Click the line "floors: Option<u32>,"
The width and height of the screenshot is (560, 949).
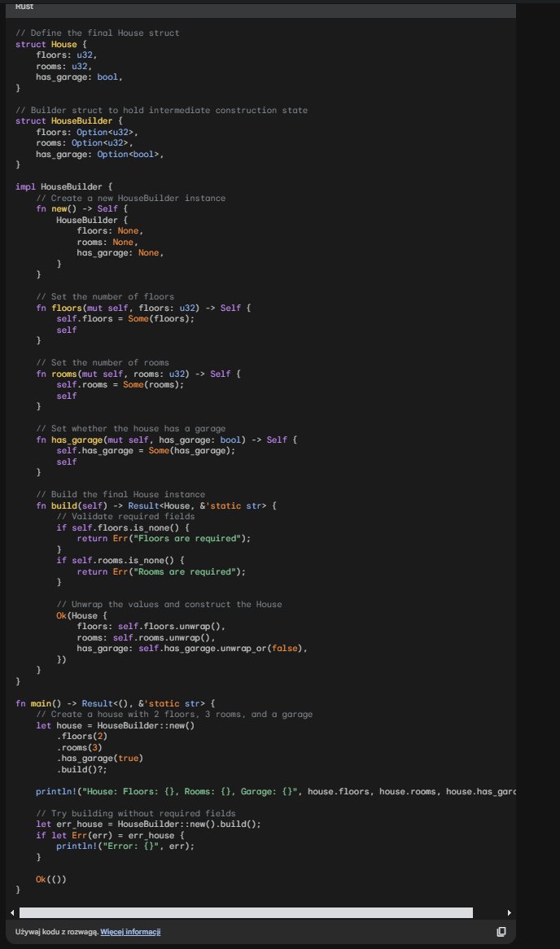coord(87,132)
